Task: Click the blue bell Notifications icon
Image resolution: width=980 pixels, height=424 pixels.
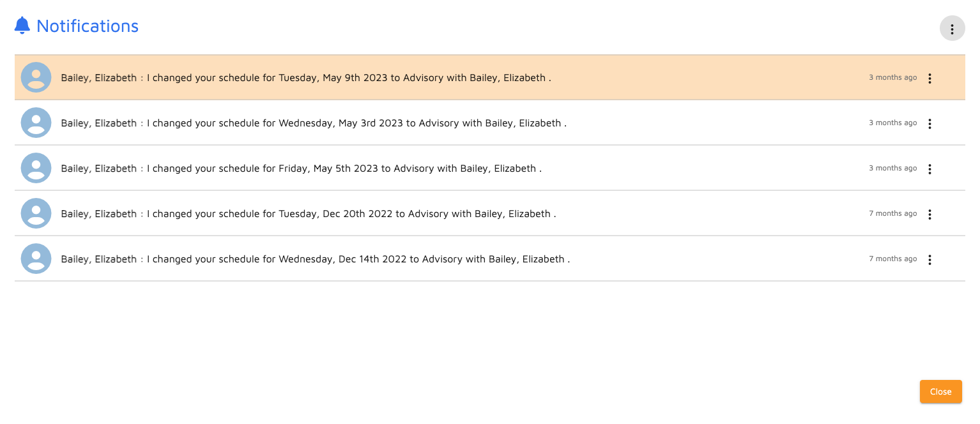Action: [x=22, y=24]
